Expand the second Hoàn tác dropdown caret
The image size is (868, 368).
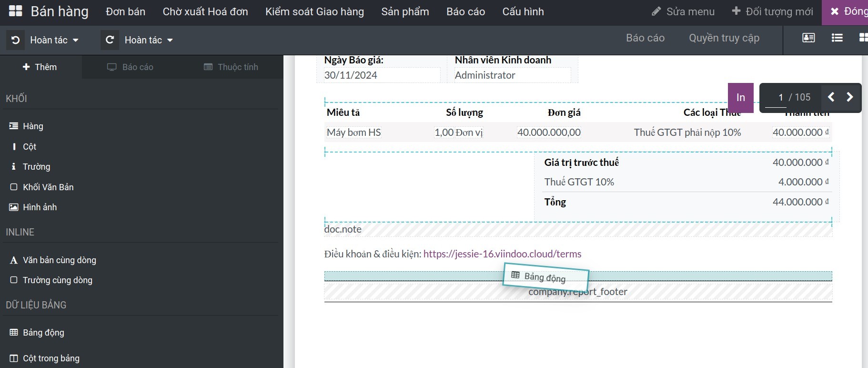[x=170, y=41]
